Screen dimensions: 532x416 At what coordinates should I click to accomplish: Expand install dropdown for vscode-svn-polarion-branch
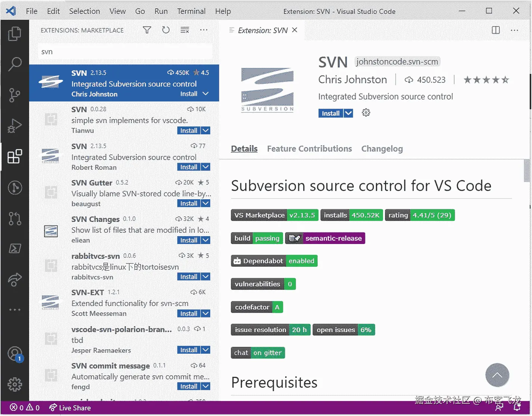pos(205,350)
